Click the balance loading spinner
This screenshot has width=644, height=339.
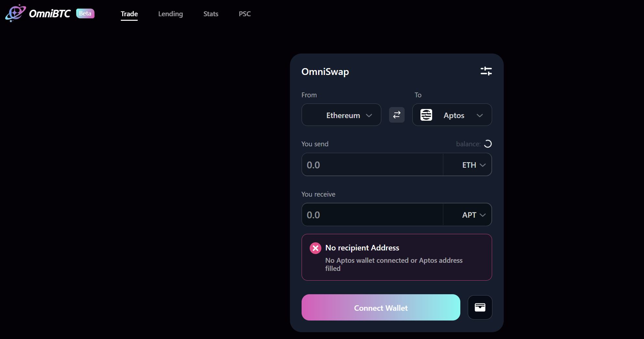point(488,144)
